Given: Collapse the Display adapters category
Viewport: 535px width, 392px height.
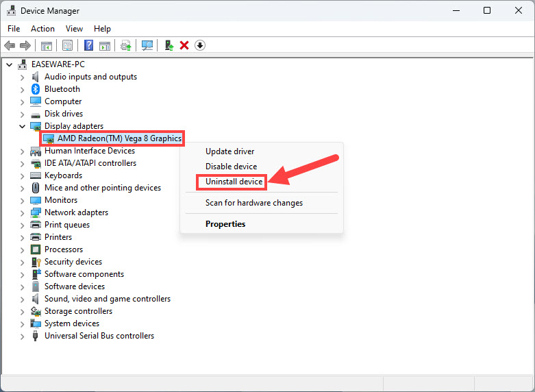Looking at the screenshot, I should pos(22,126).
